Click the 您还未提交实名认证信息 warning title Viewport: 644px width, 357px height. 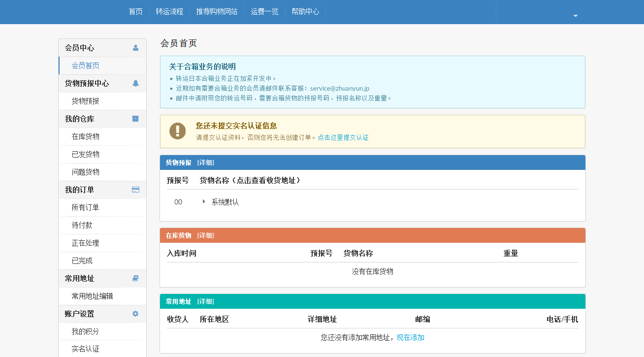[236, 126]
